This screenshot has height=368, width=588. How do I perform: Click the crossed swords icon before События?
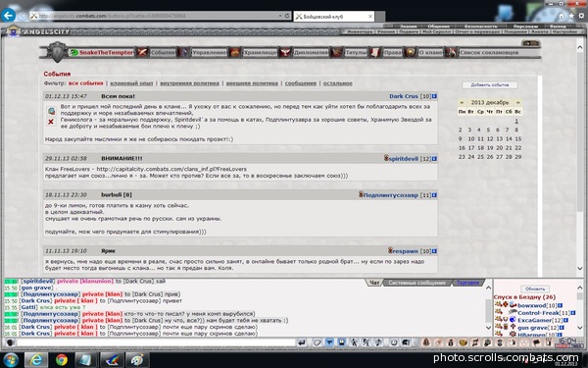(142, 53)
